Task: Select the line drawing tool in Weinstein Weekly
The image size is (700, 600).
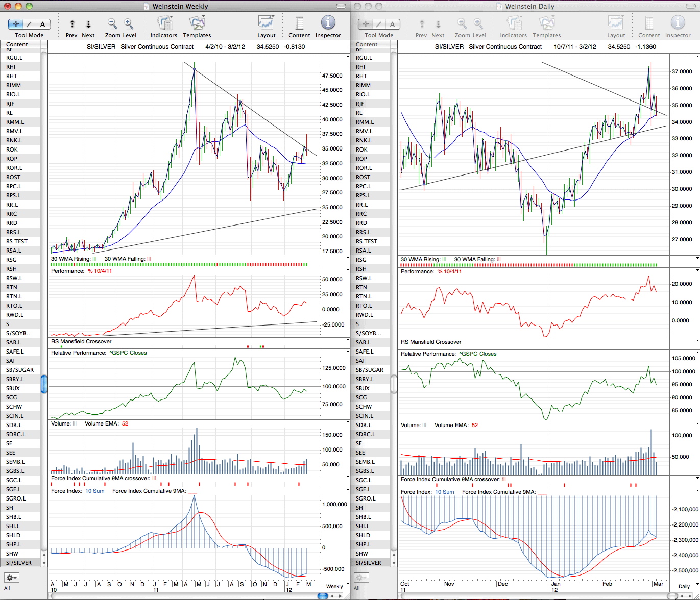Action: click(29, 24)
